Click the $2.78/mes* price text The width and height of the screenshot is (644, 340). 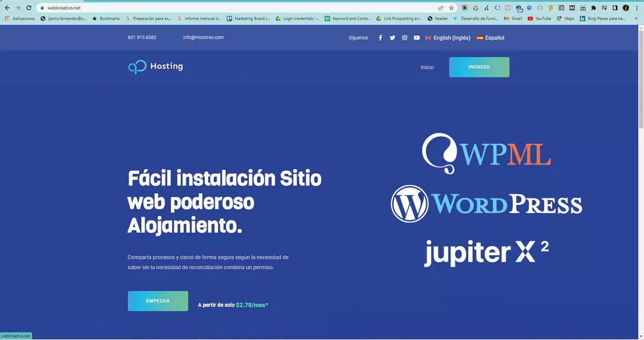tap(252, 305)
